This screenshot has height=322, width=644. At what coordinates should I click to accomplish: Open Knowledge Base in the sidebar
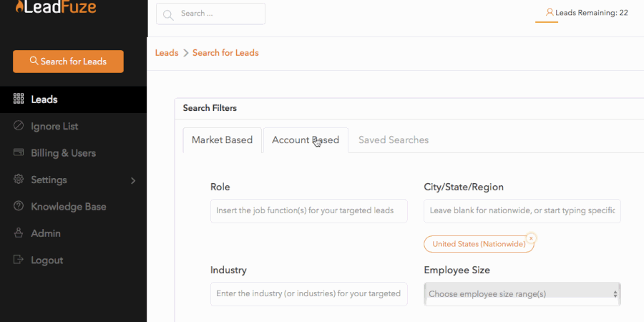tap(73, 207)
